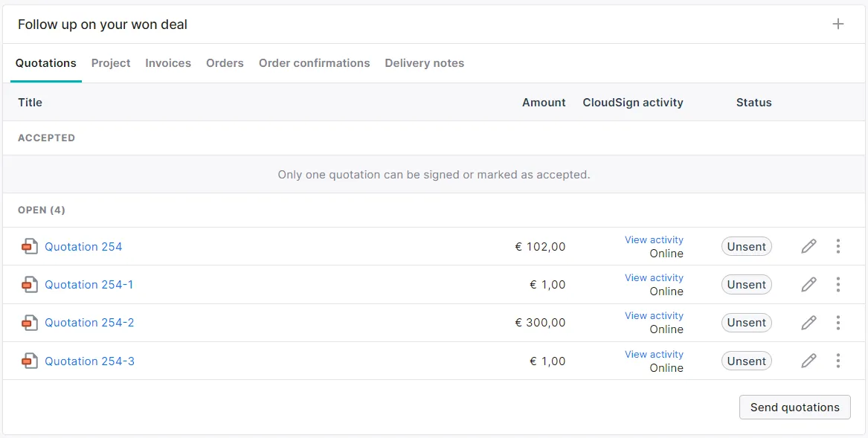Open the three-dot menu for Quotation 254-1

point(838,284)
